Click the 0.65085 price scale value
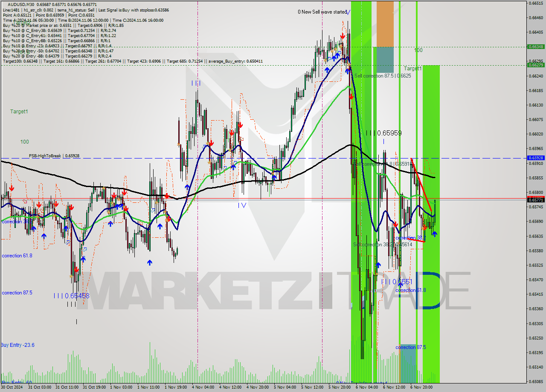 coord(536,381)
